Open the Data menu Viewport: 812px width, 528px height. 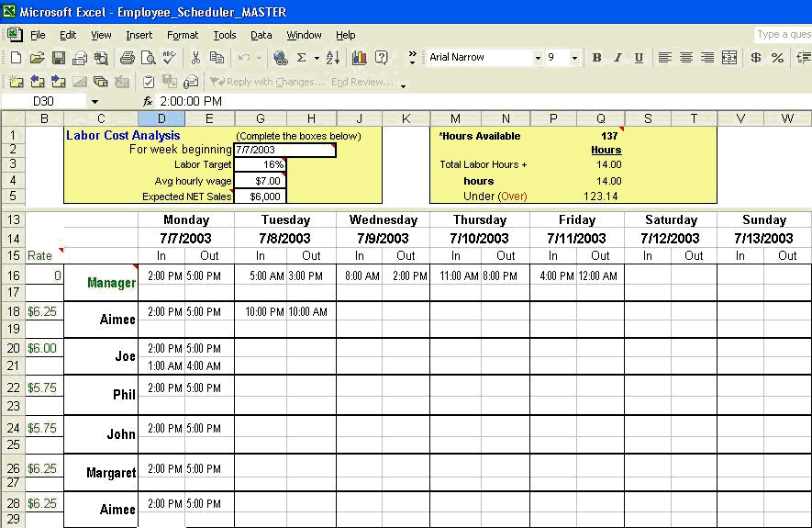[x=261, y=35]
